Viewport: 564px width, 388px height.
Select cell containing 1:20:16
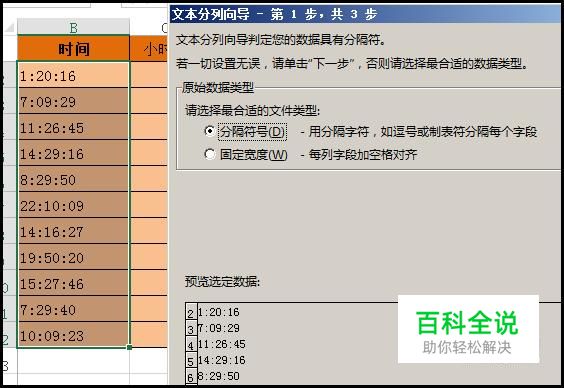[73, 75]
